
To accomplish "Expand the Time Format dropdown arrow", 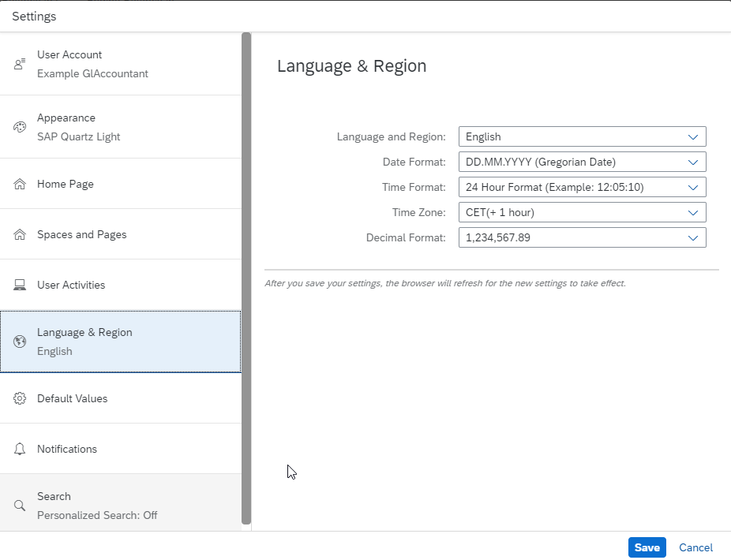I will pos(693,187).
